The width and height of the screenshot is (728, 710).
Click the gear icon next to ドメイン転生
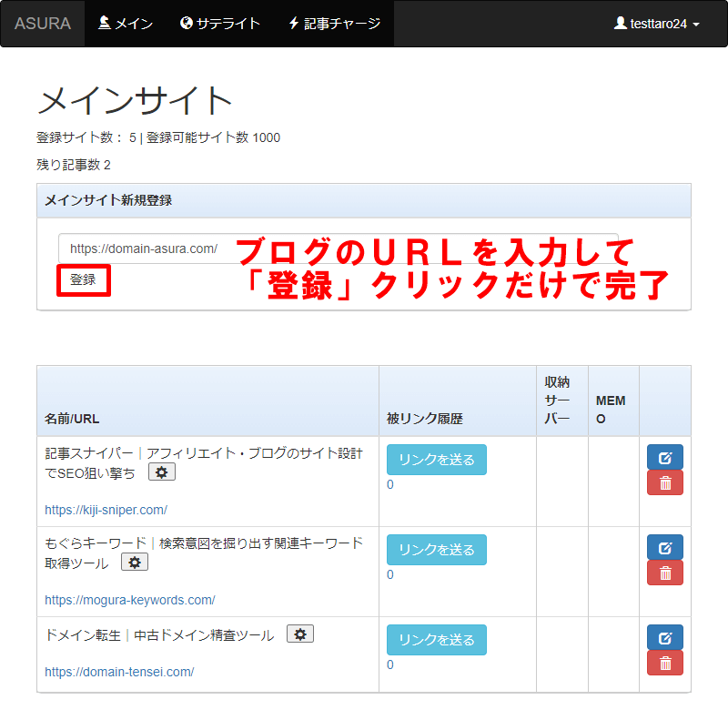pos(300,634)
